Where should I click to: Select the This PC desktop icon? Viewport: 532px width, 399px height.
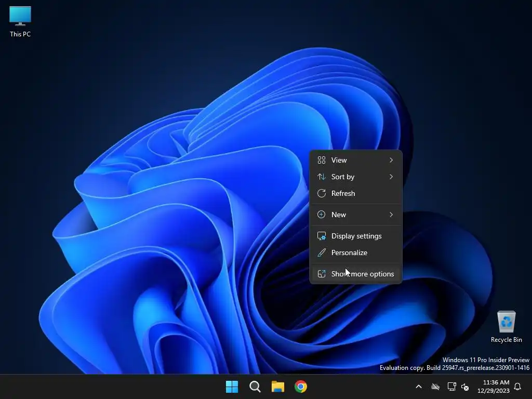coord(20,22)
